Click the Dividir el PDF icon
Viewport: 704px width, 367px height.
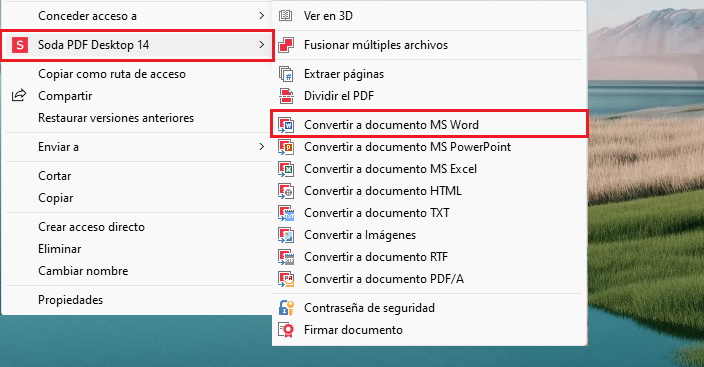[x=286, y=96]
